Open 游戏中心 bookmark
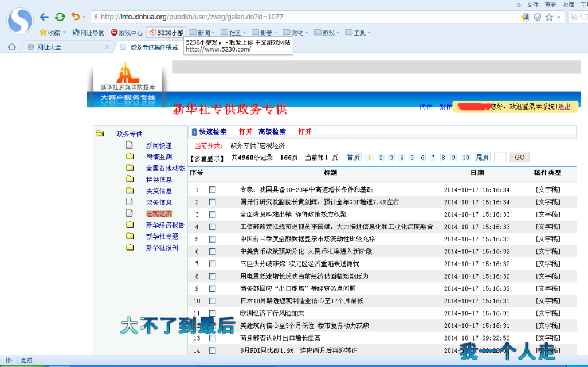Viewport: 588px width, 367px height. [x=127, y=33]
